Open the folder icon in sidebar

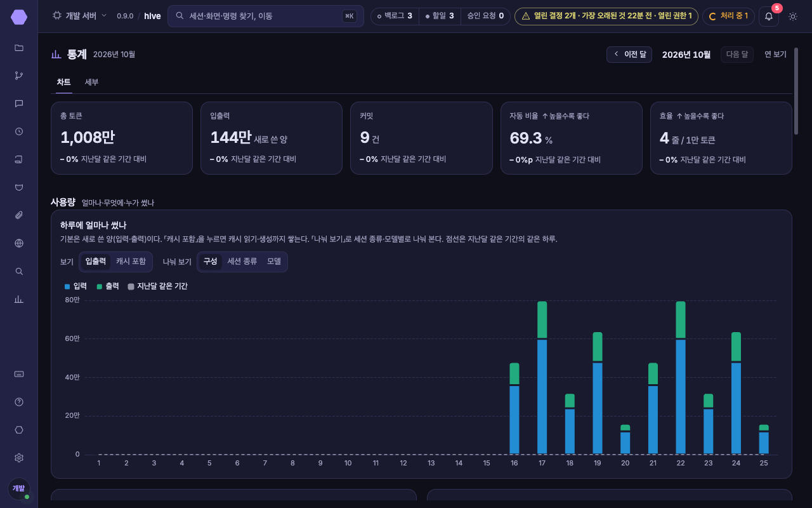(x=19, y=48)
